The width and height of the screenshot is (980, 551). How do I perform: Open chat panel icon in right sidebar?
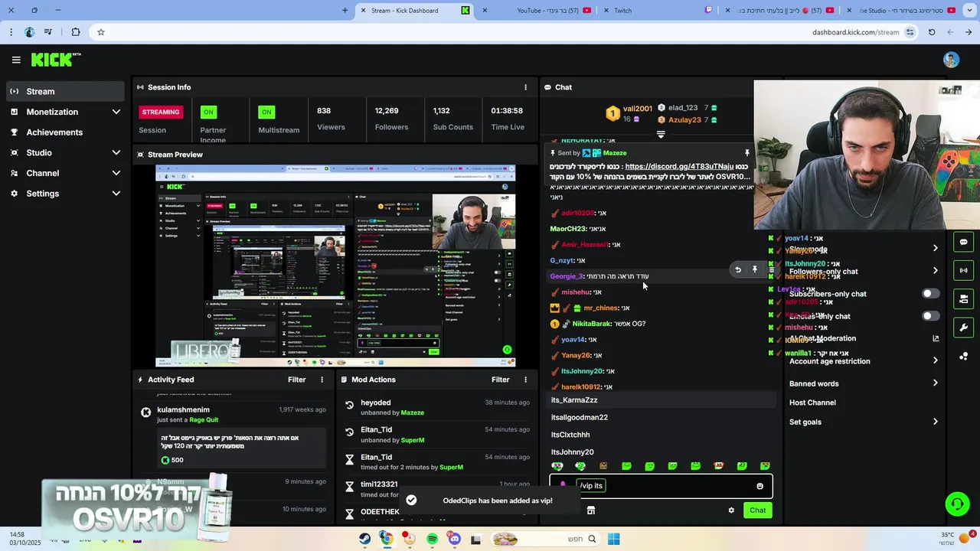(x=963, y=243)
